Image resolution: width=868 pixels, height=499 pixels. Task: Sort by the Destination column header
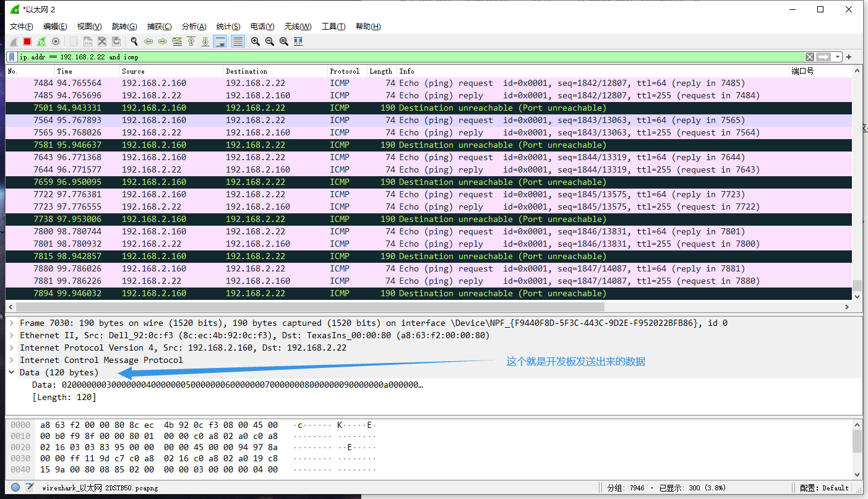click(x=275, y=71)
